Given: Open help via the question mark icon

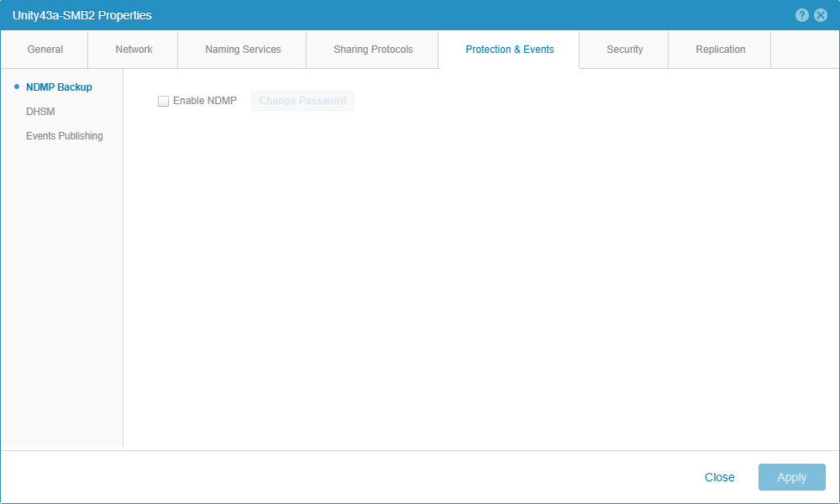Looking at the screenshot, I should coord(802,15).
